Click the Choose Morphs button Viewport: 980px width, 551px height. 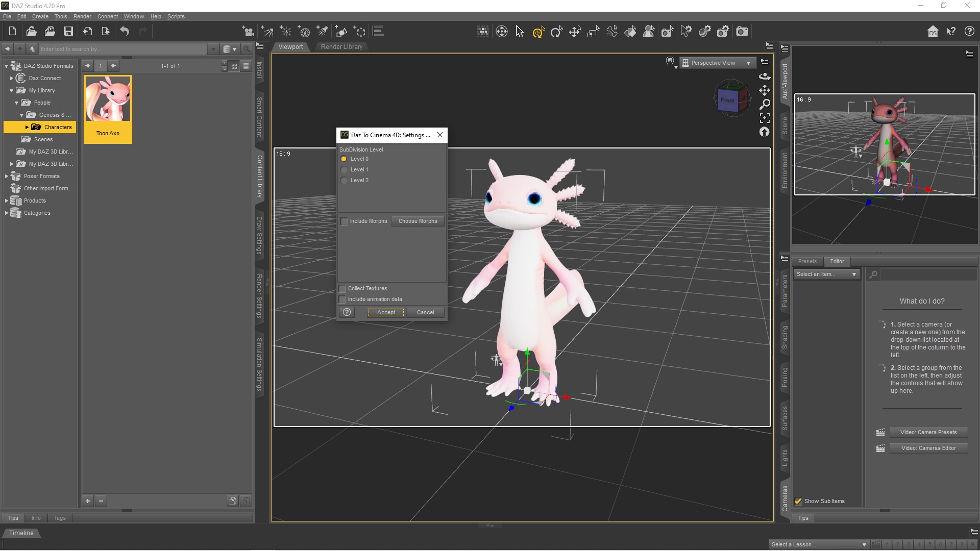(x=418, y=221)
